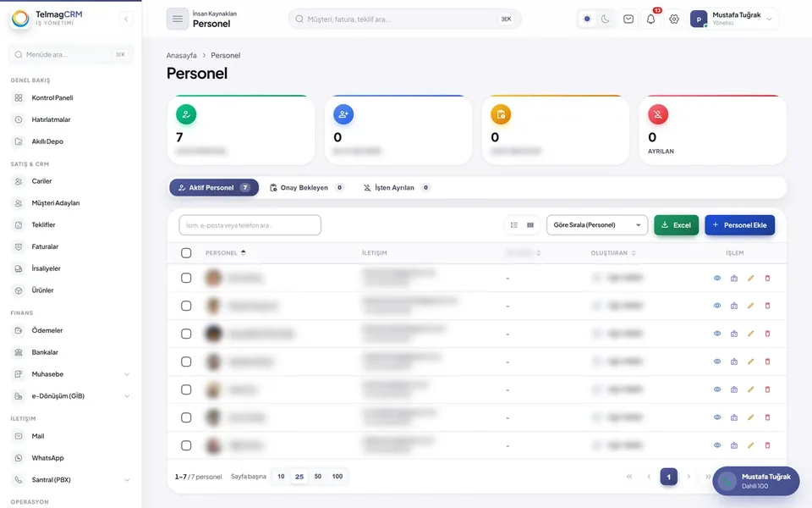812x508 pixels.
Task: Click the pencil edit icon in first row
Action: [750, 278]
